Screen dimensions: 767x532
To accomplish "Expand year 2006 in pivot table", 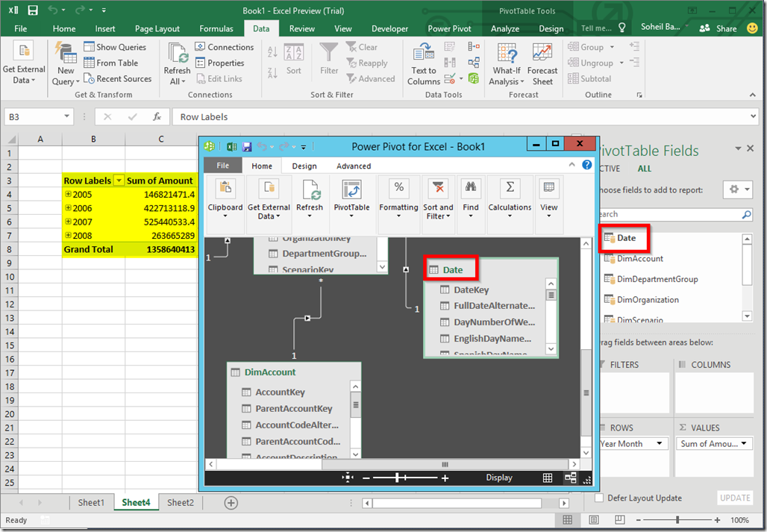I will pos(68,207).
